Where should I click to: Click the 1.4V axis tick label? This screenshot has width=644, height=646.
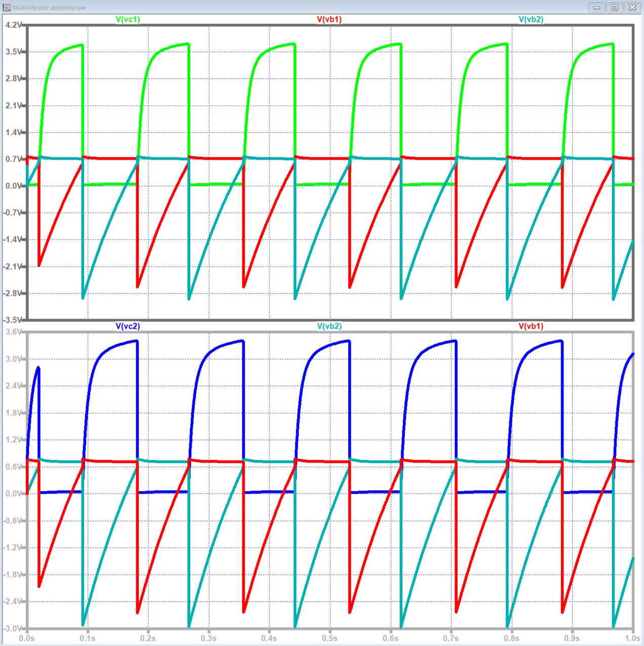pos(14,132)
